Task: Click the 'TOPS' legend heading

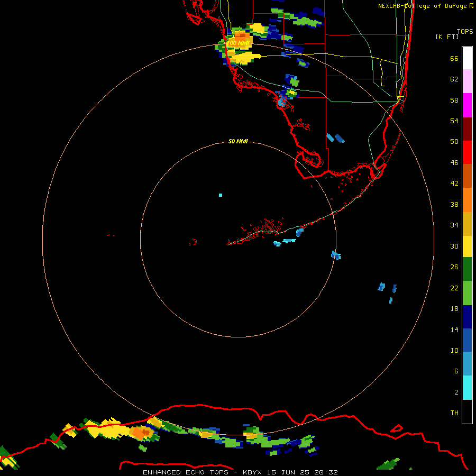Action: (465, 31)
